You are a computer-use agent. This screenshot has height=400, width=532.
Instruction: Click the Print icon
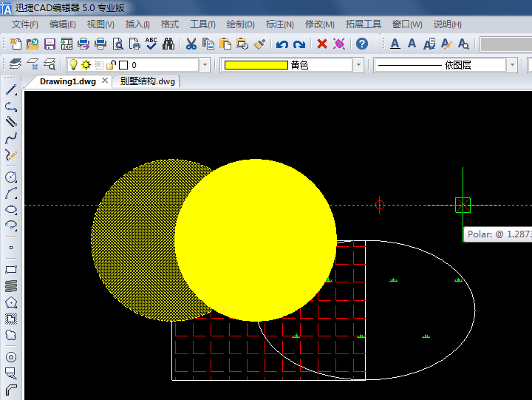coord(100,44)
